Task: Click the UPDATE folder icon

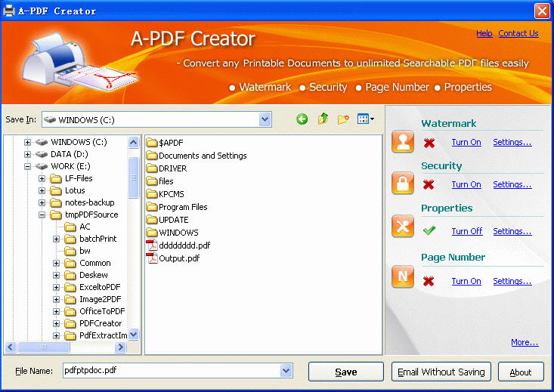Action: point(152,220)
